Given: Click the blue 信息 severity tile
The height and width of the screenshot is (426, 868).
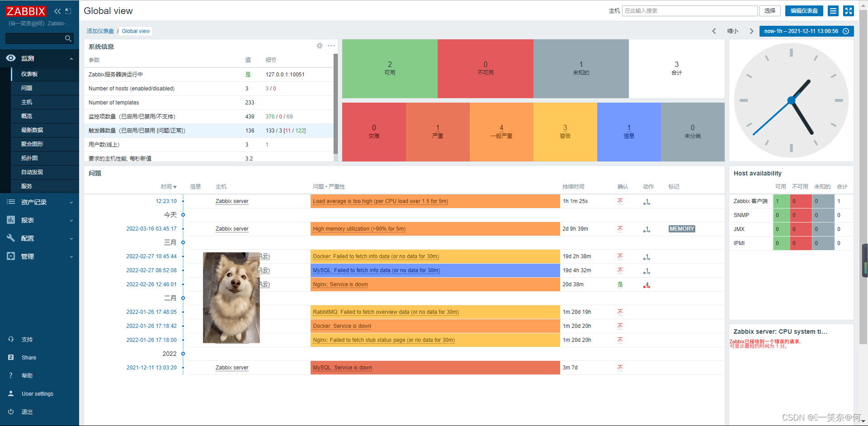Looking at the screenshot, I should [x=629, y=132].
